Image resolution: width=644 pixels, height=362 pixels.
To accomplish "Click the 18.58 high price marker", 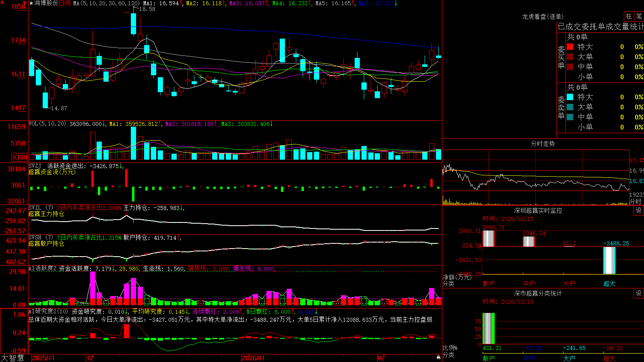I will (147, 9).
